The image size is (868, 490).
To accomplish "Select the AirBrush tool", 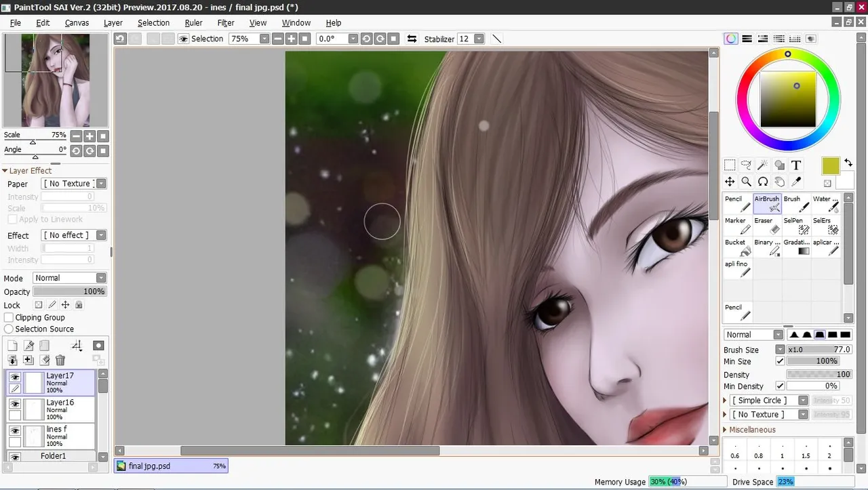I will (x=767, y=203).
